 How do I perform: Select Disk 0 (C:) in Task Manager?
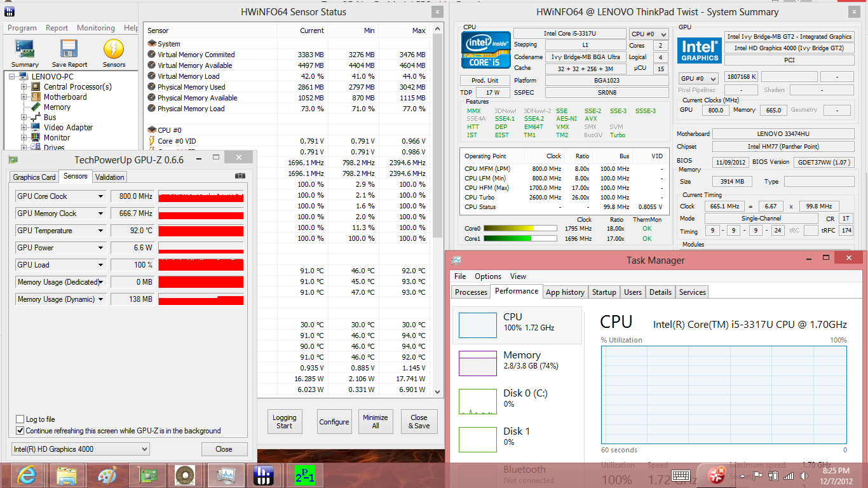517,401
